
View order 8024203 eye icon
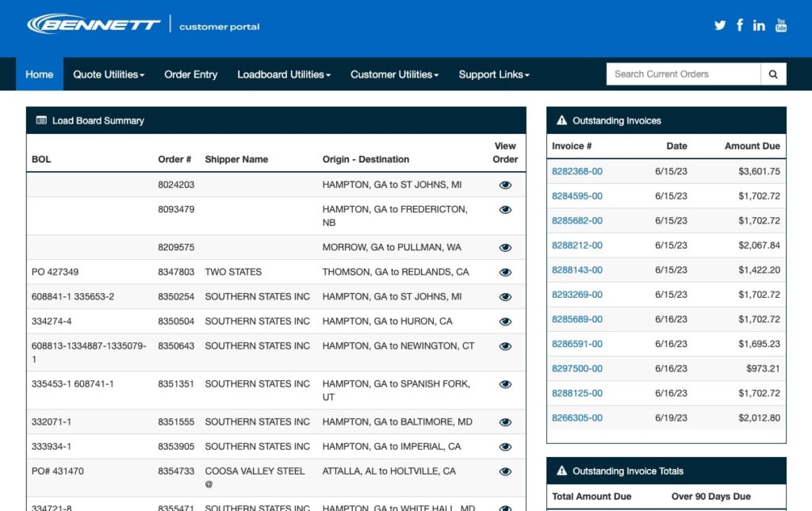pos(505,185)
